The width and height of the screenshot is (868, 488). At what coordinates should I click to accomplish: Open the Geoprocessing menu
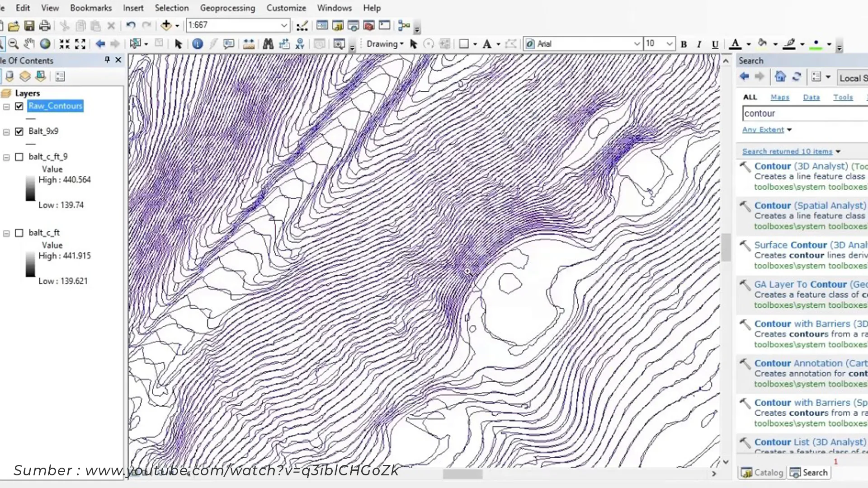pos(227,8)
